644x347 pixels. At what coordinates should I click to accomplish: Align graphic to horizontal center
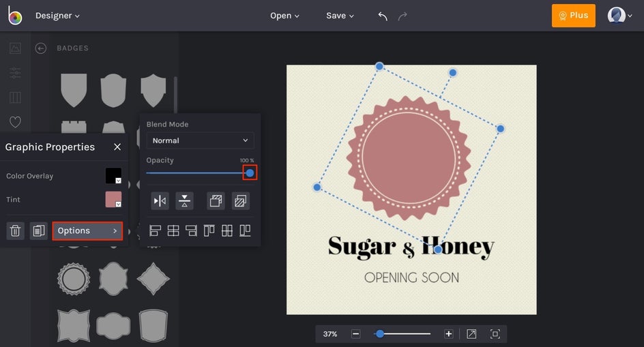point(173,231)
